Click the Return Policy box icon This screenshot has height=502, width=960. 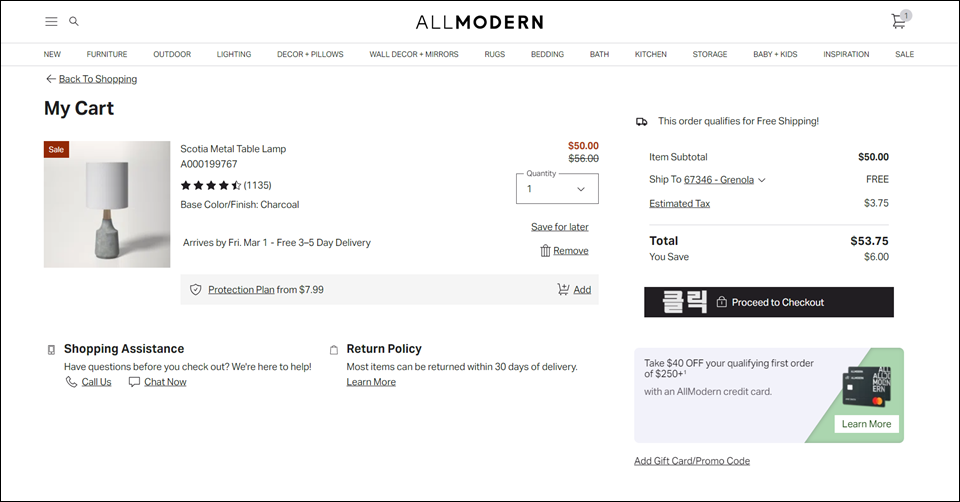pos(334,350)
